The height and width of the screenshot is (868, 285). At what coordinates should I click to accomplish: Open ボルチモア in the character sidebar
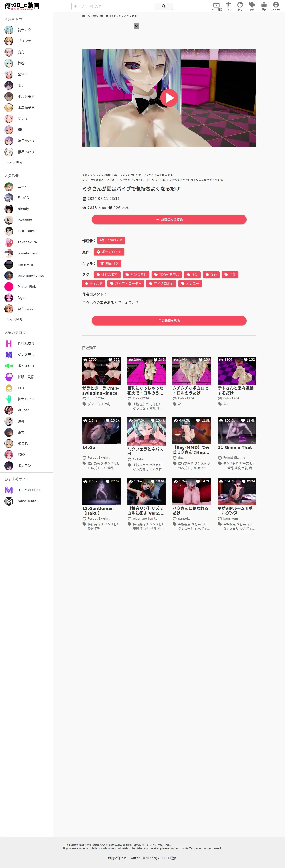pyautogui.click(x=26, y=97)
